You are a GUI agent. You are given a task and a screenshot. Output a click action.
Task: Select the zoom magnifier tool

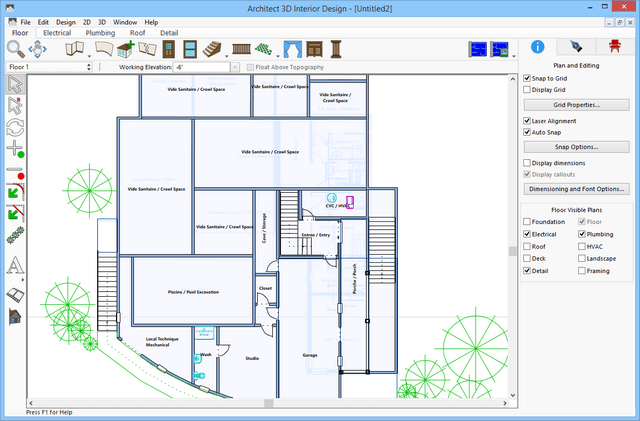click(x=17, y=48)
